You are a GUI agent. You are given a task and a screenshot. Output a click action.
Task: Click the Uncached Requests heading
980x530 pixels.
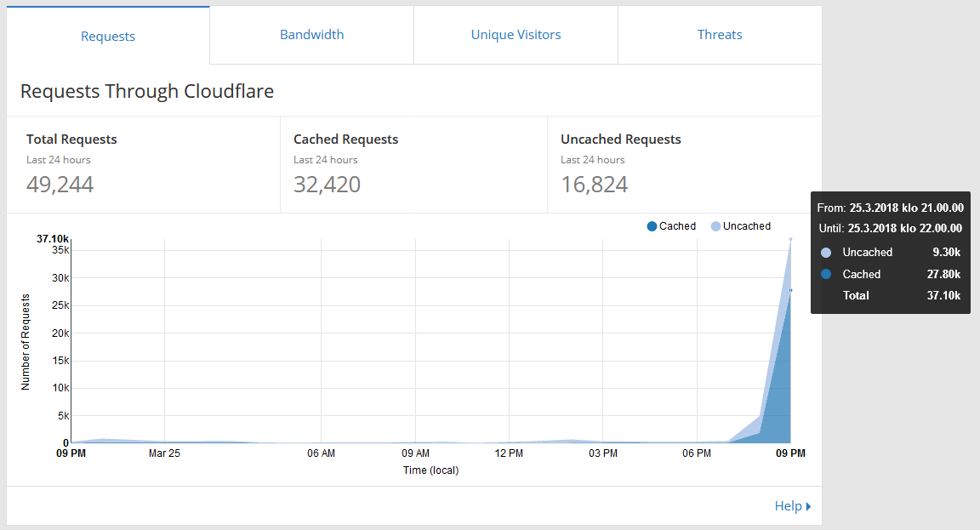point(621,140)
